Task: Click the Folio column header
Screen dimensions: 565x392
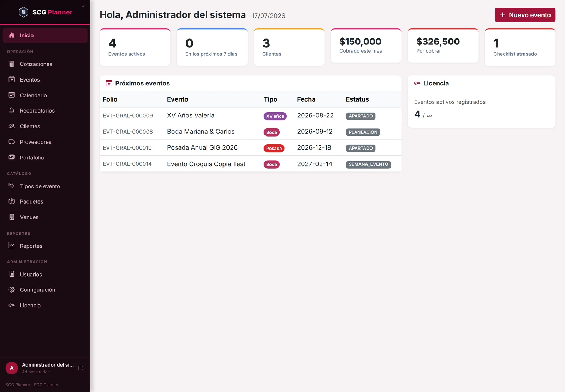Action: tap(110, 99)
